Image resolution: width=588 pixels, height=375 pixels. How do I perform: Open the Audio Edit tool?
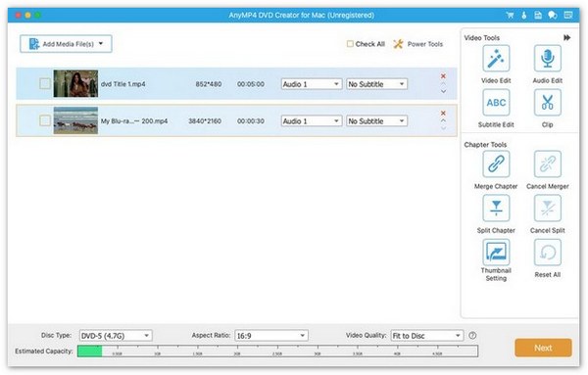[547, 59]
